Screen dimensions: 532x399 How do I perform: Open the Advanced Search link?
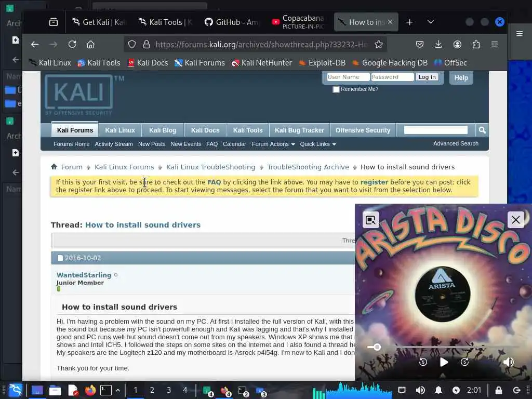456,143
